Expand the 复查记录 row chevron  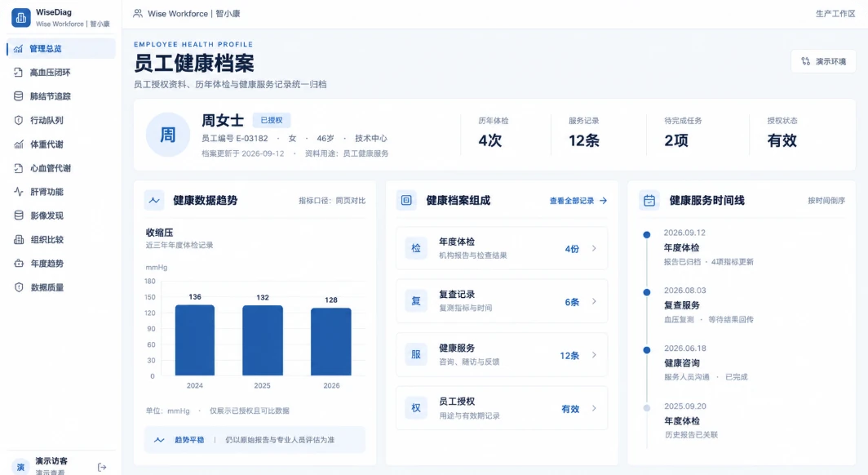(x=594, y=301)
